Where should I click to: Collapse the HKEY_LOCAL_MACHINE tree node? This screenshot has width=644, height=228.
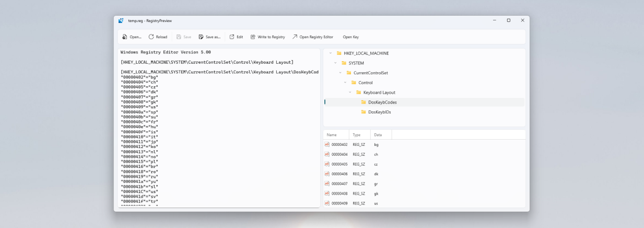pyautogui.click(x=330, y=53)
